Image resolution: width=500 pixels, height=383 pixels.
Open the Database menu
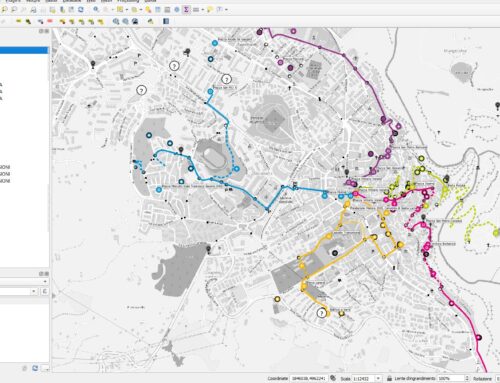coord(72,1)
